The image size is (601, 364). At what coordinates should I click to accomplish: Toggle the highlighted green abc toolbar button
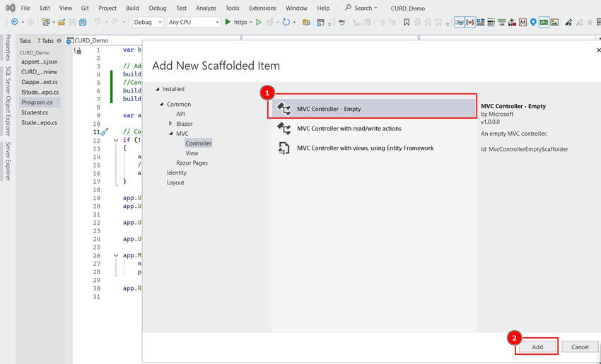coord(544,22)
